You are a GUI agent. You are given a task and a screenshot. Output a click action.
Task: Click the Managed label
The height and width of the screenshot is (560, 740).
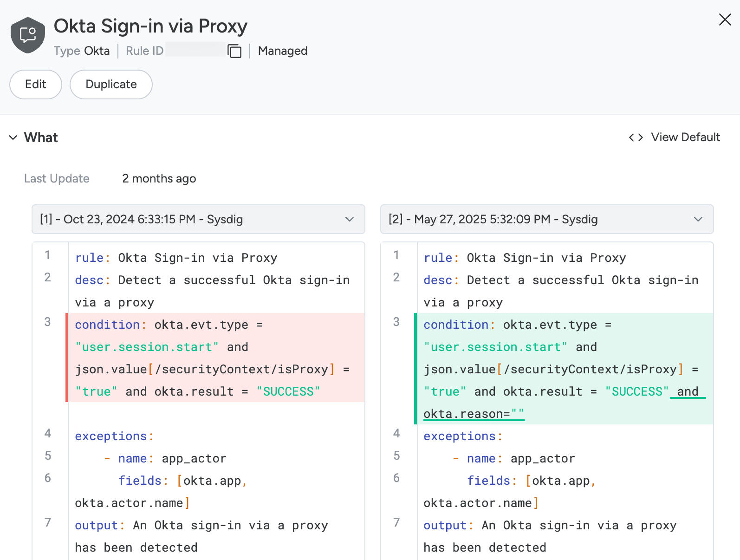pyautogui.click(x=283, y=51)
